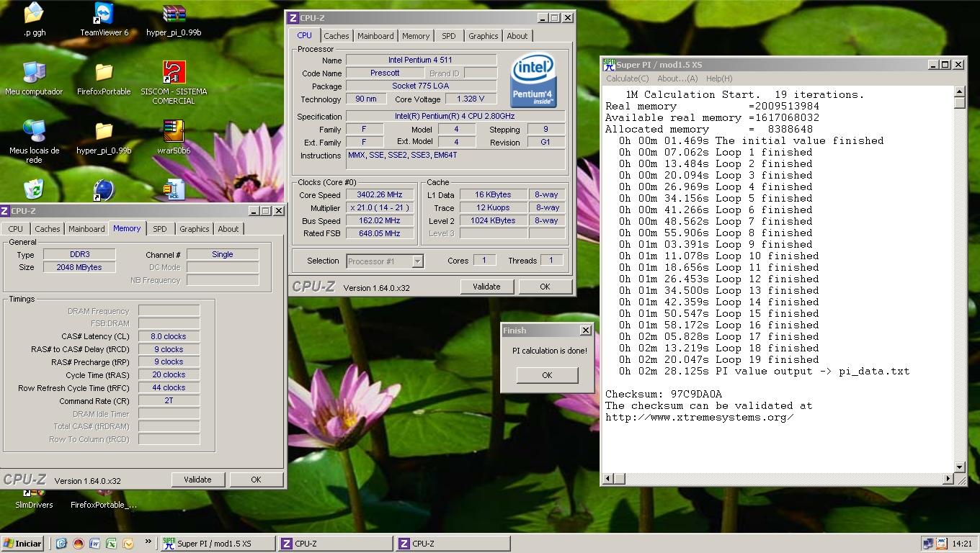
Task: Open Mainboard tab in the Memory CPU-Z window
Action: [x=86, y=229]
